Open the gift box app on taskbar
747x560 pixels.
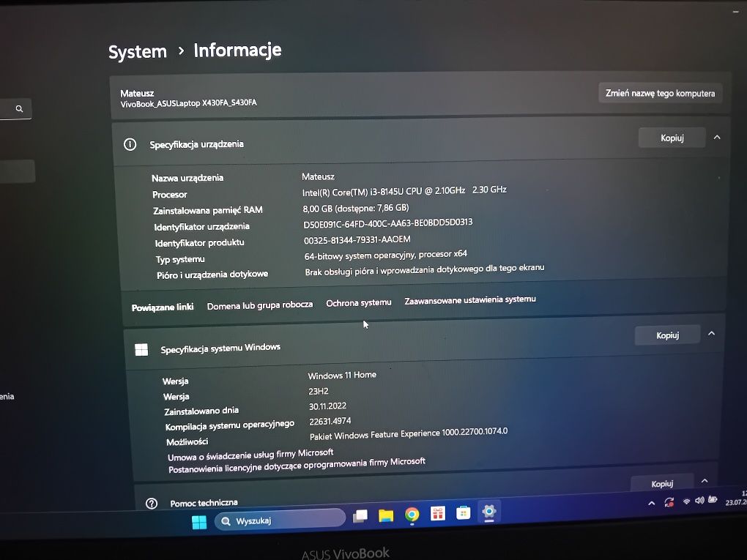coord(437,513)
